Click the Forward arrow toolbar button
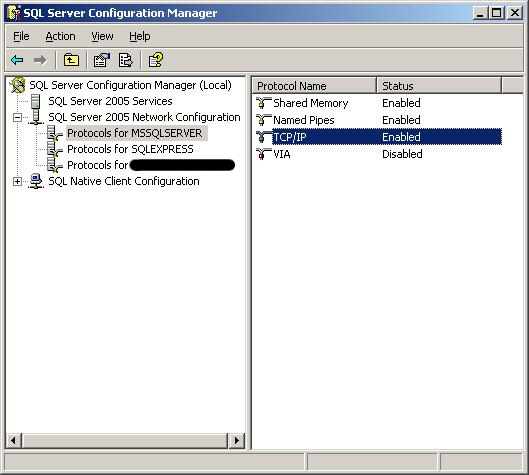This screenshot has width=529, height=475. (40, 60)
